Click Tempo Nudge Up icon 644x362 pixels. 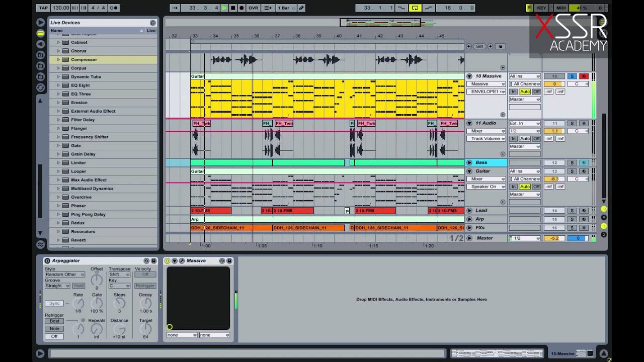coord(84,8)
